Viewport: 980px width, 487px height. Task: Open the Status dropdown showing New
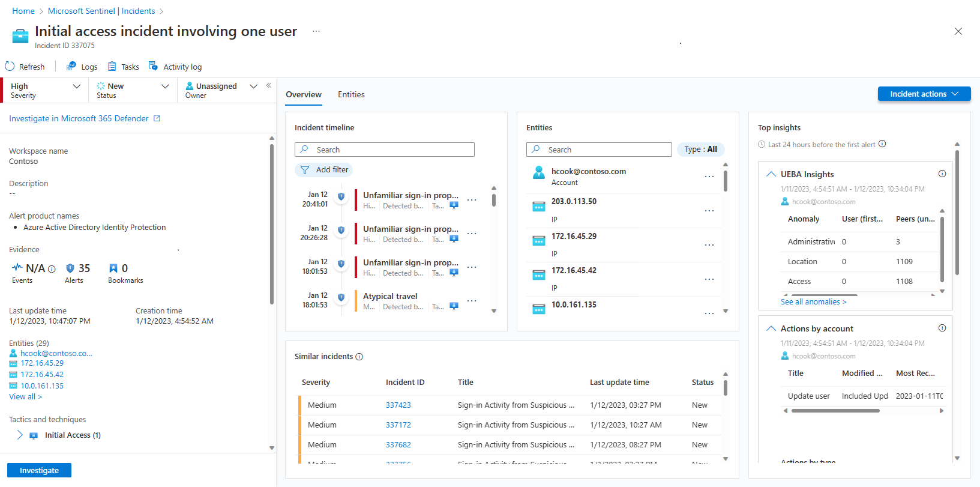[165, 86]
